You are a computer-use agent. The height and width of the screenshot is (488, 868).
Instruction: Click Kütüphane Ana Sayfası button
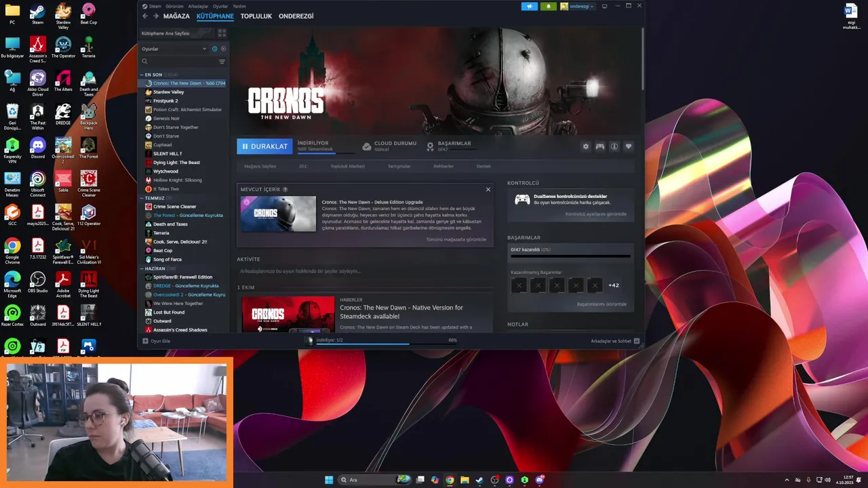tap(176, 33)
